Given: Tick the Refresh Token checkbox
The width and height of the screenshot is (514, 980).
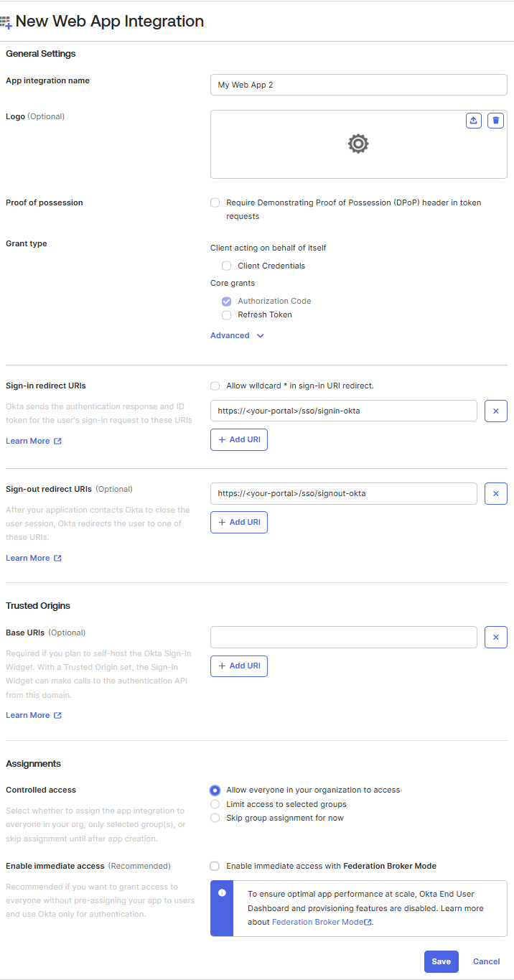Looking at the screenshot, I should pos(227,315).
